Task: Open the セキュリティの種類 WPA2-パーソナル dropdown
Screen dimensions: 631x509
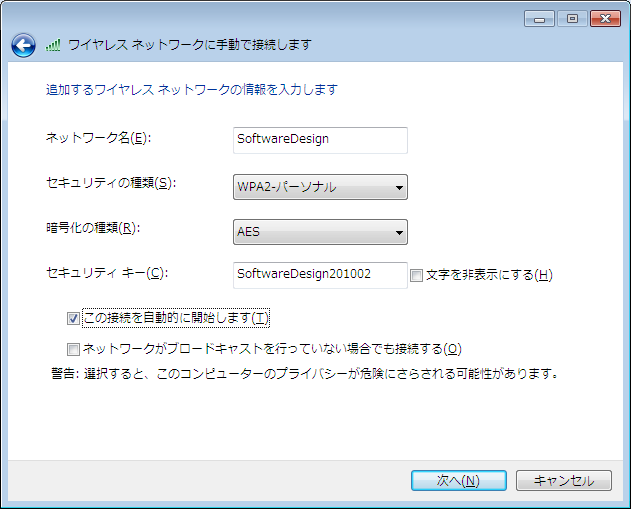Action: click(x=320, y=187)
